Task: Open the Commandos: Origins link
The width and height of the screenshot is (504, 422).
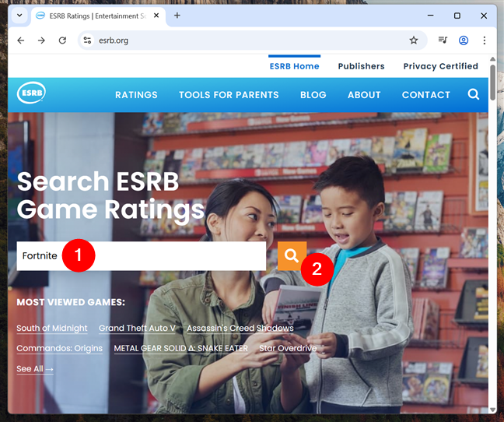Action: (59, 348)
